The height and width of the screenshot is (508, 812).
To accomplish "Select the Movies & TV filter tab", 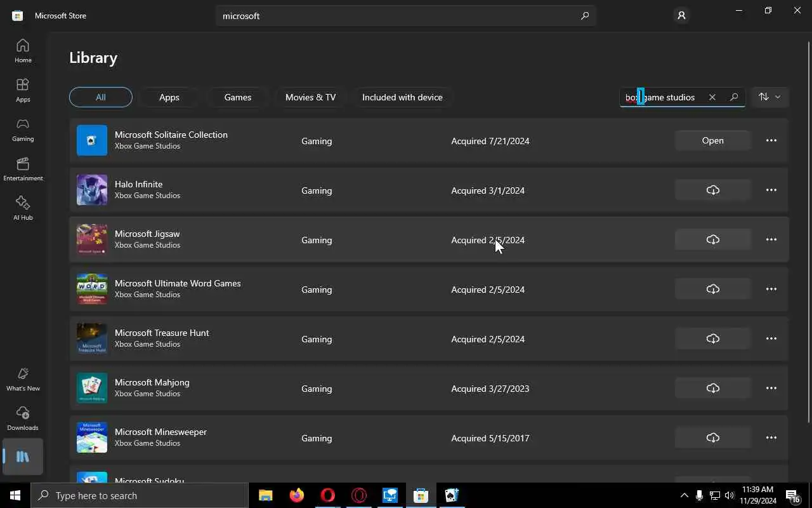I will 311,97.
